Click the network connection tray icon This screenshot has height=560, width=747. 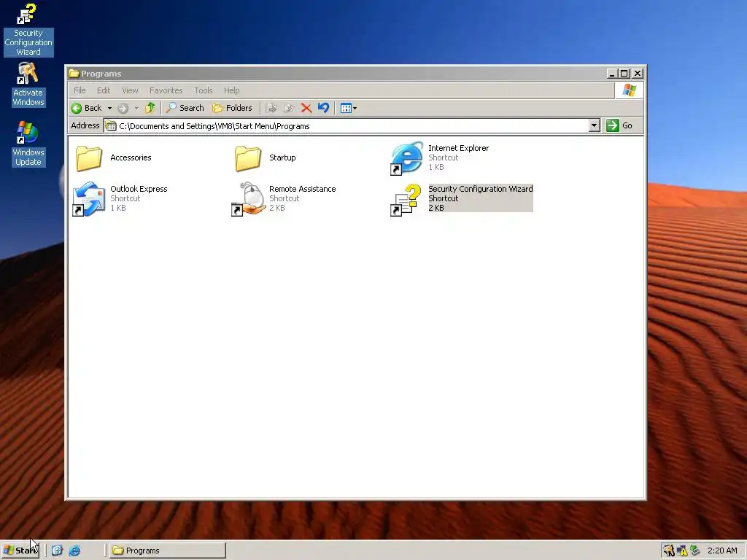695,551
